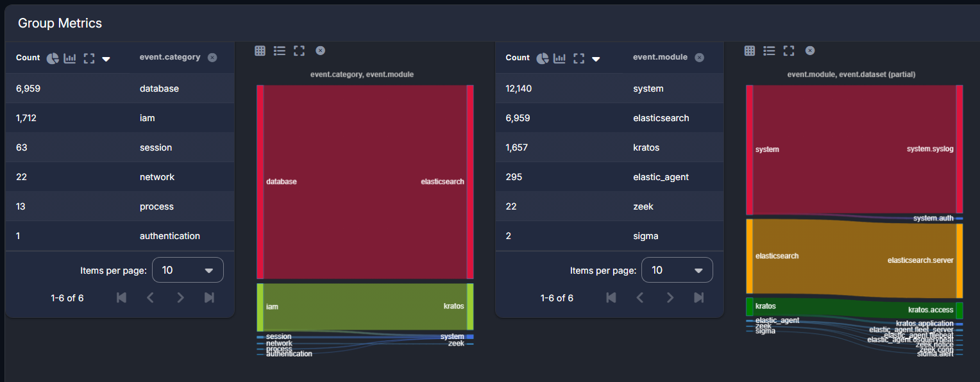Screen dimensions: 980x382
Task: Click the elasticsearch.server node in the Sankey chart
Action: click(x=959, y=261)
